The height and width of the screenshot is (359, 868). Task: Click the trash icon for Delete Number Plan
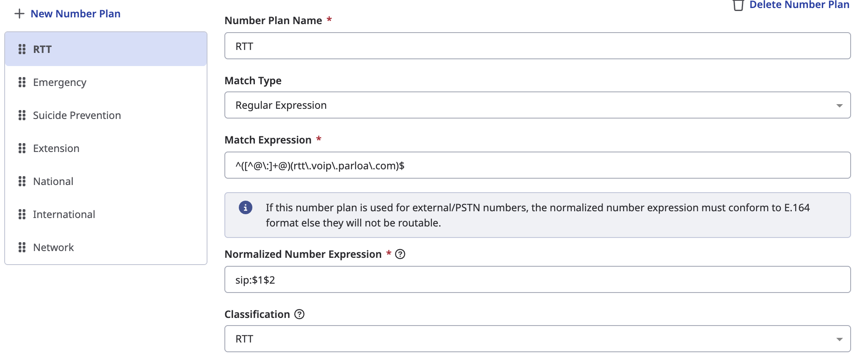pos(738,6)
